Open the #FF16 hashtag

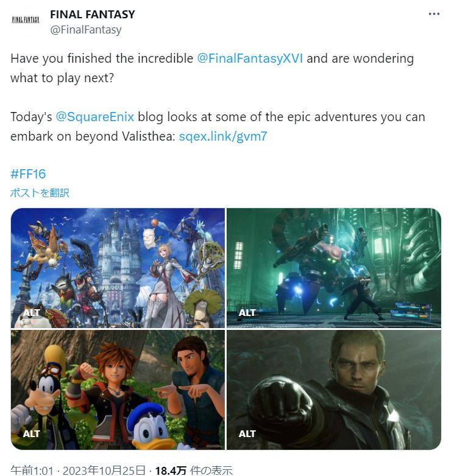point(28,174)
